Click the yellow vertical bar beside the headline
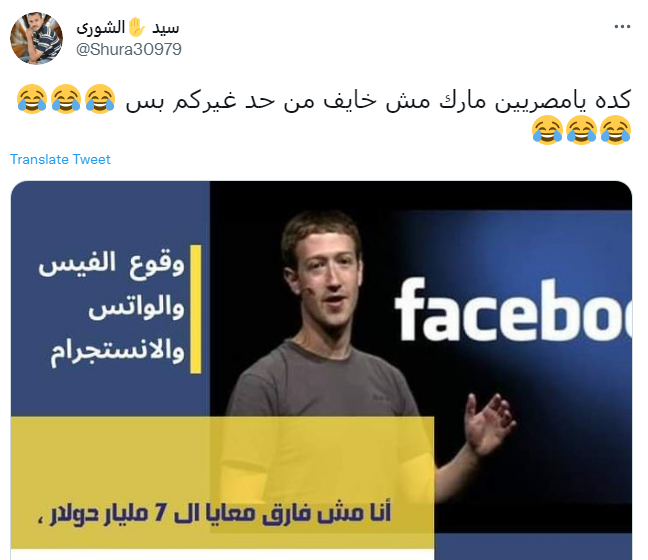This screenshot has width=648, height=560. click(x=195, y=309)
